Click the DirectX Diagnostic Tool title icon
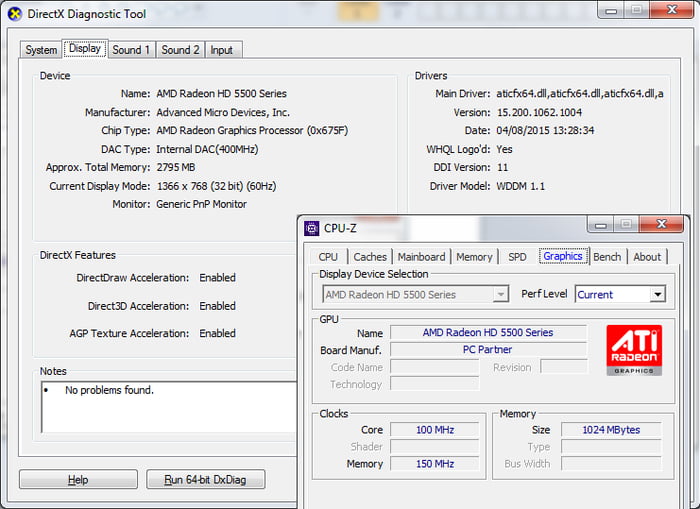 (x=15, y=14)
